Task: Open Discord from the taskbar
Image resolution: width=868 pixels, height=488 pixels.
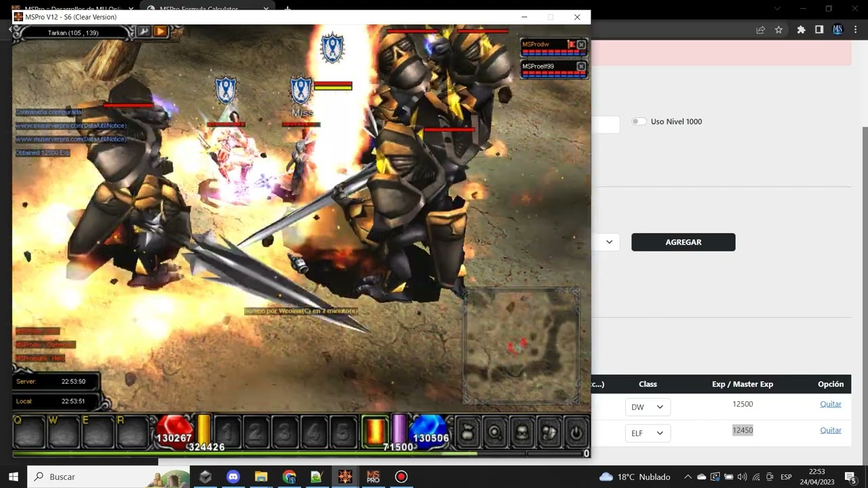Action: point(233,476)
